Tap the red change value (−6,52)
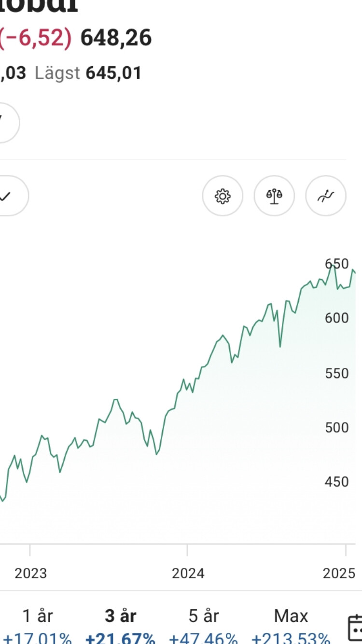 tap(35, 38)
